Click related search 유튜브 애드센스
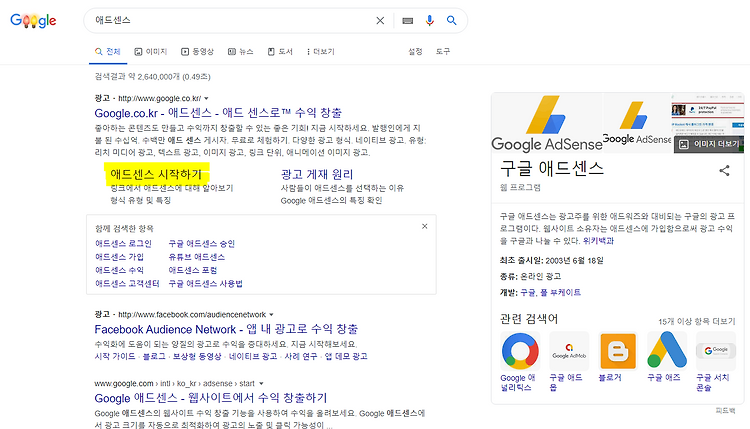This screenshot has height=429, width=750. [197, 257]
